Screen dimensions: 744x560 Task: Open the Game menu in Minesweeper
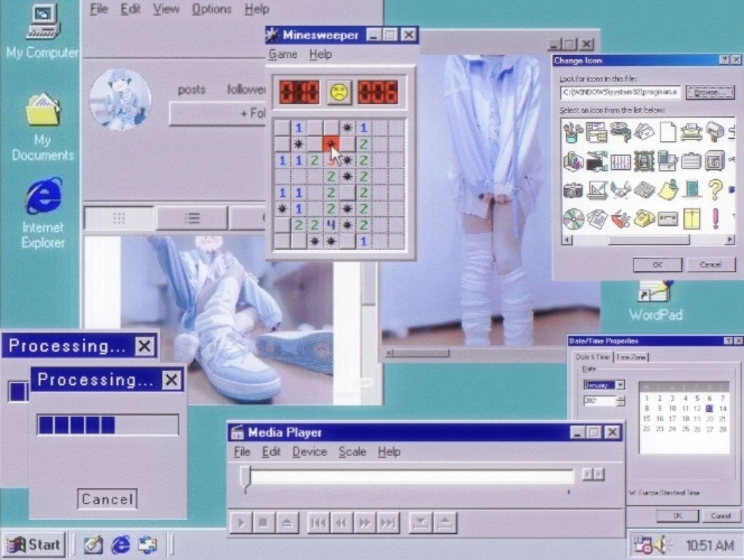[x=283, y=54]
